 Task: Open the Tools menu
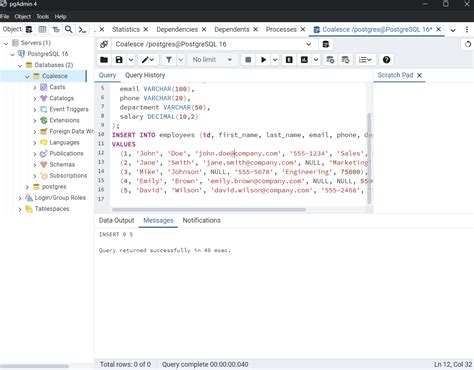click(x=42, y=16)
